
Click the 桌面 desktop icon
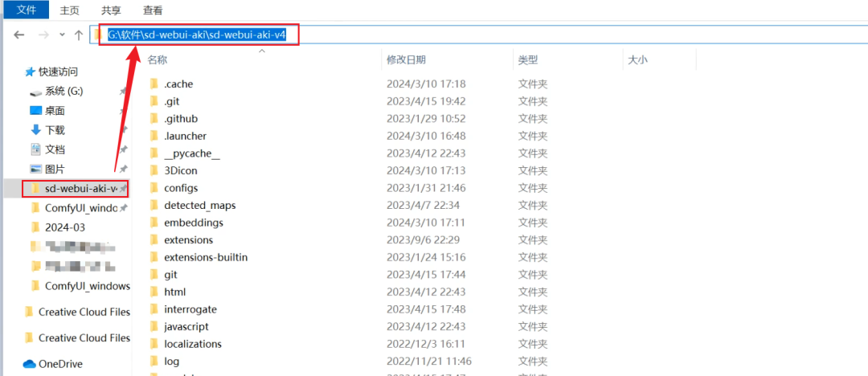35,111
